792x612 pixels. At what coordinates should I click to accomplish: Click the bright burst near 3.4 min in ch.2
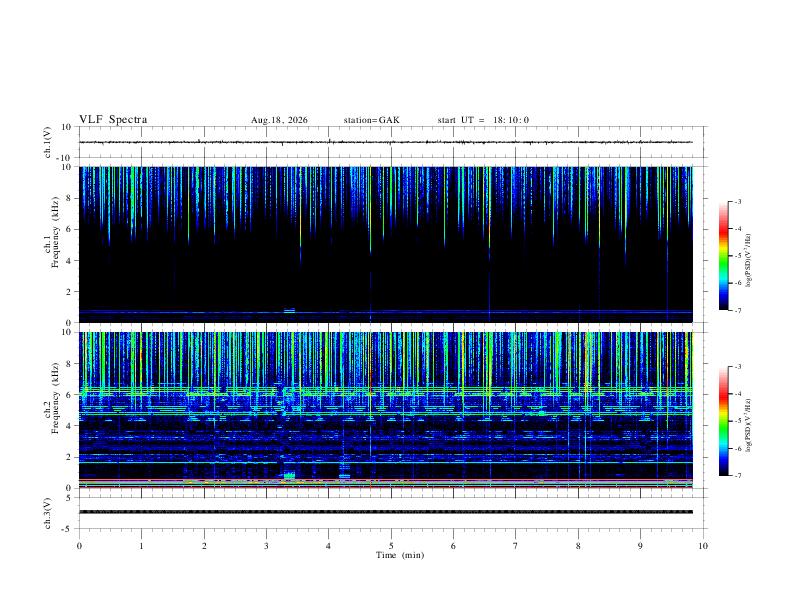click(289, 476)
